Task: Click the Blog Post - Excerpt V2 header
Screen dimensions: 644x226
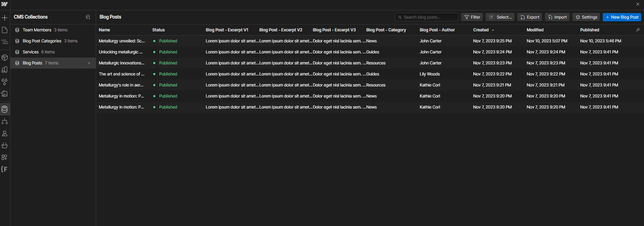Action: [x=281, y=30]
